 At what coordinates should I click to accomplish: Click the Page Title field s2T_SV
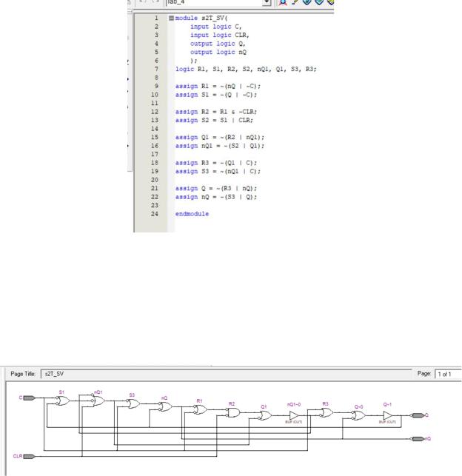pos(226,374)
